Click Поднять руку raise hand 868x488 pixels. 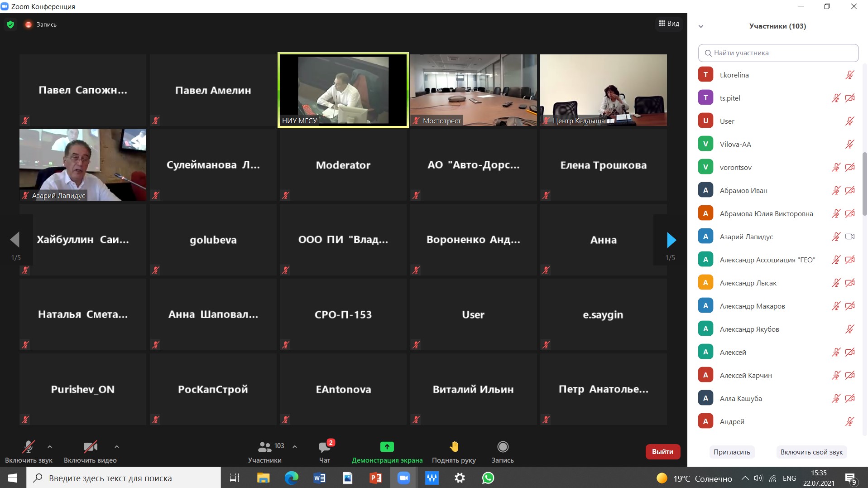coord(454,452)
